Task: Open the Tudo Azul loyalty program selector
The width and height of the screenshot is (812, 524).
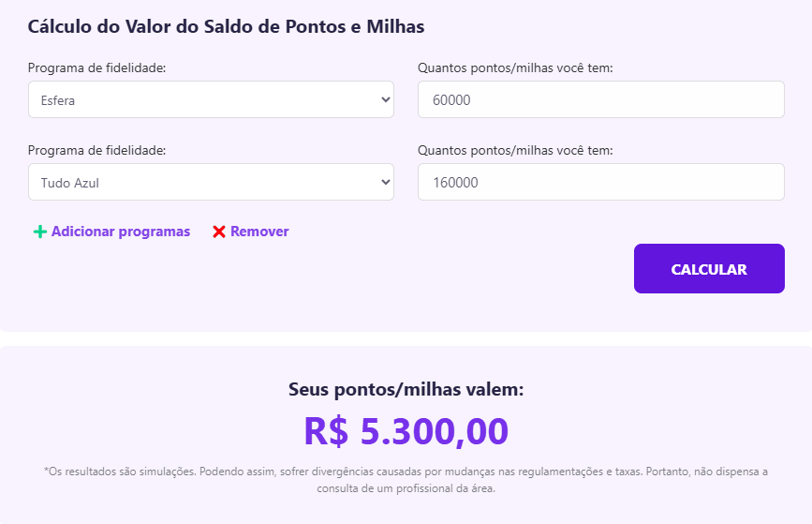Action: (x=211, y=182)
